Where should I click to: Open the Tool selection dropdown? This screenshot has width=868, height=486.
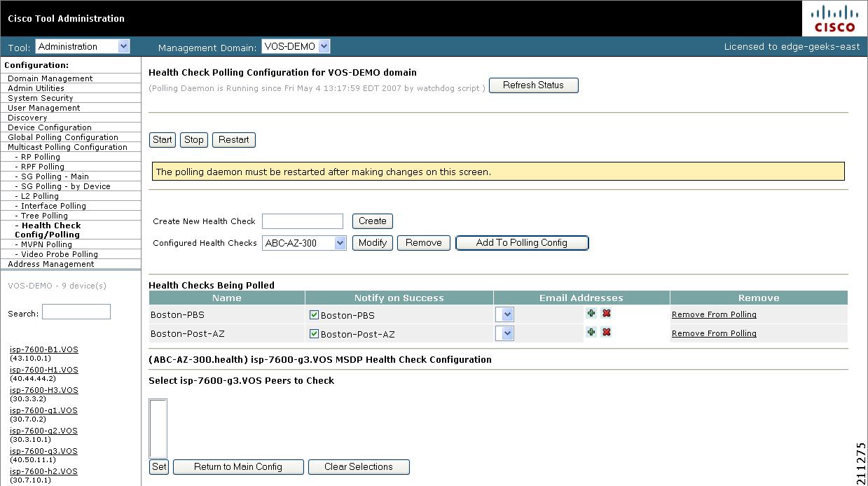(82, 46)
